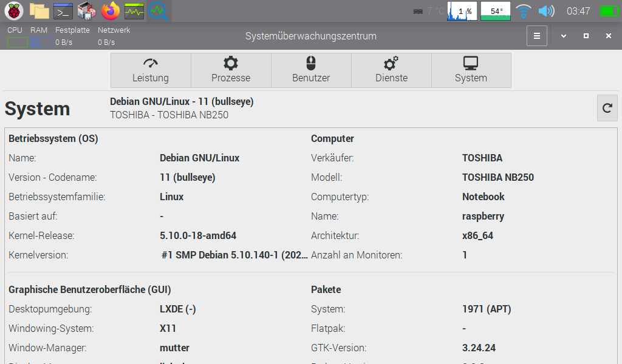The width and height of the screenshot is (622, 364).
Task: Click the 54° temperature monitor applet
Action: coord(496,11)
